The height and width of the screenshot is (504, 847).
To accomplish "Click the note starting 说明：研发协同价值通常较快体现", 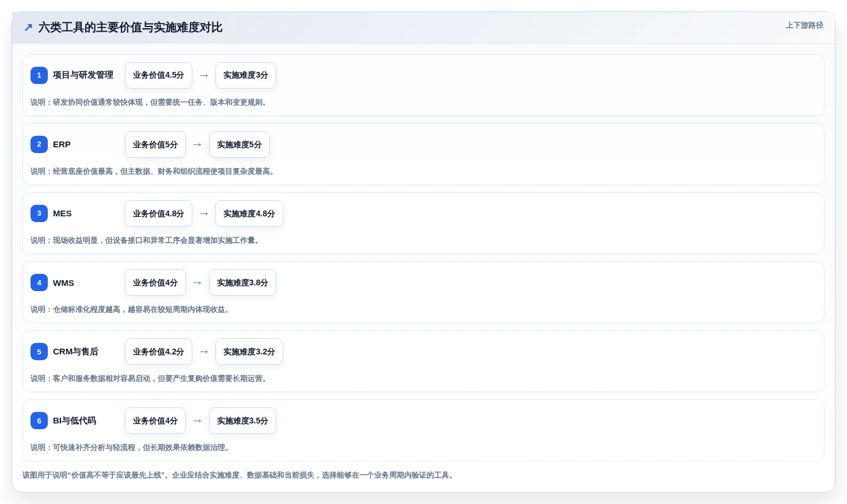I will point(150,102).
